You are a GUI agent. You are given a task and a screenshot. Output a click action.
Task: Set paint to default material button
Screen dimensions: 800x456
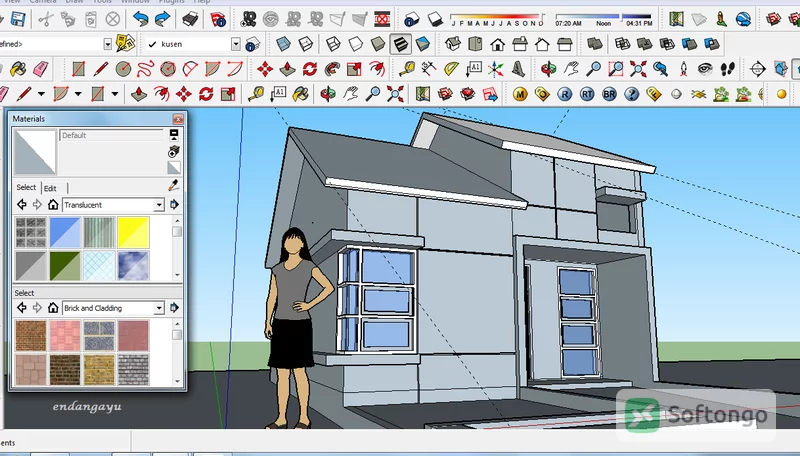click(x=174, y=168)
